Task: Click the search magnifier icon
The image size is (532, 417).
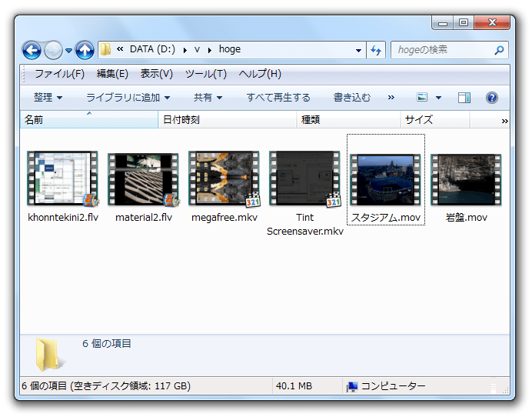Action: coord(499,50)
